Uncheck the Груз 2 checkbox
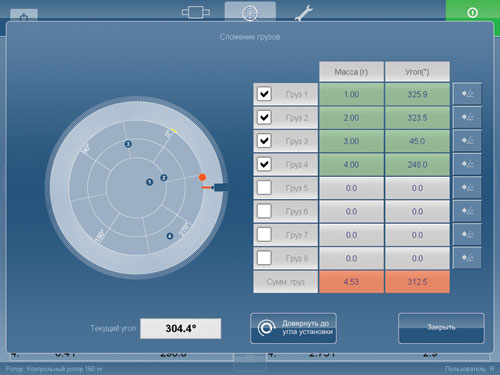The image size is (500, 375). coord(264,117)
